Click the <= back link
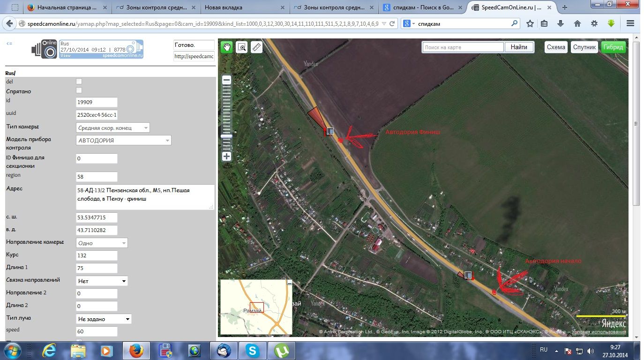 [x=9, y=44]
